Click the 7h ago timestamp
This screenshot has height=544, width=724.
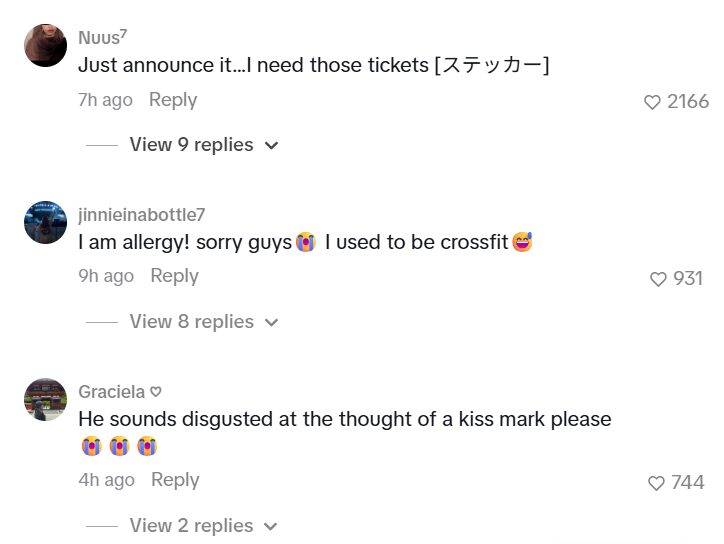click(105, 100)
